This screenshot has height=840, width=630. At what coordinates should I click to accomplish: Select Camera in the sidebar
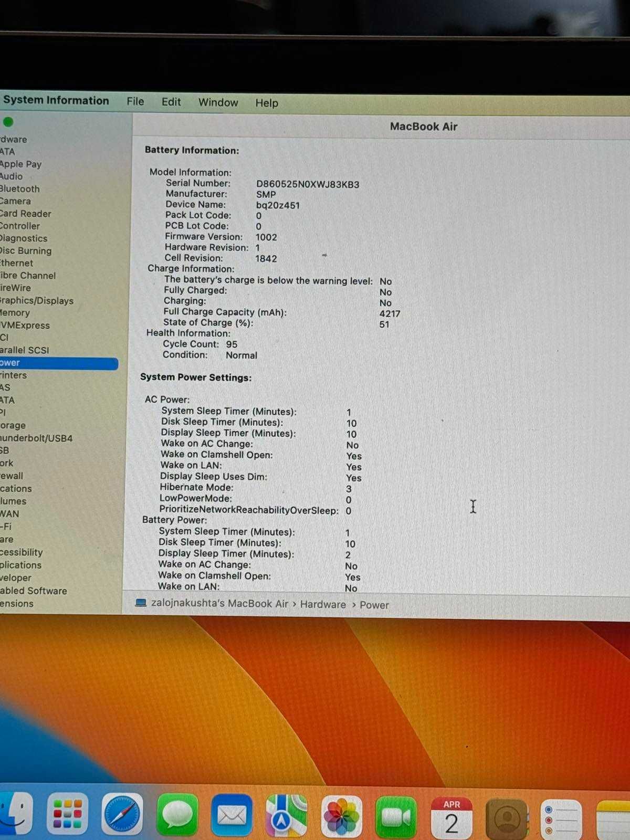pos(15,201)
